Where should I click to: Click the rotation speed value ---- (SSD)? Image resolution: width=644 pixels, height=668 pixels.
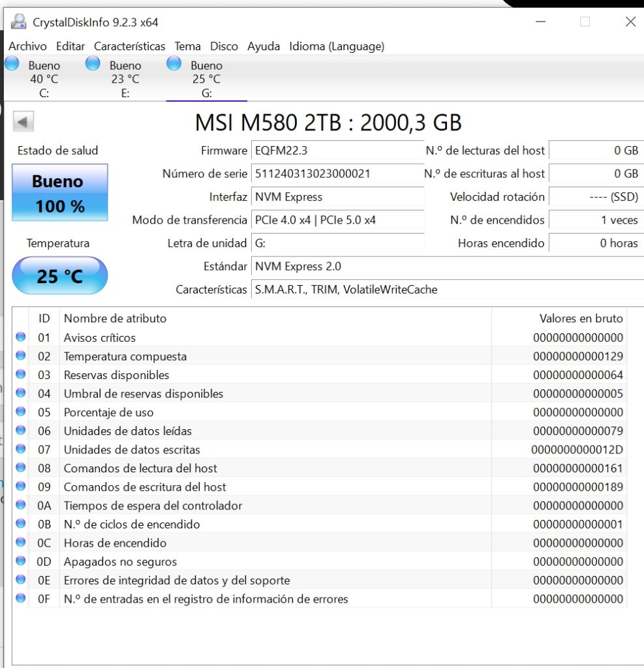(596, 197)
